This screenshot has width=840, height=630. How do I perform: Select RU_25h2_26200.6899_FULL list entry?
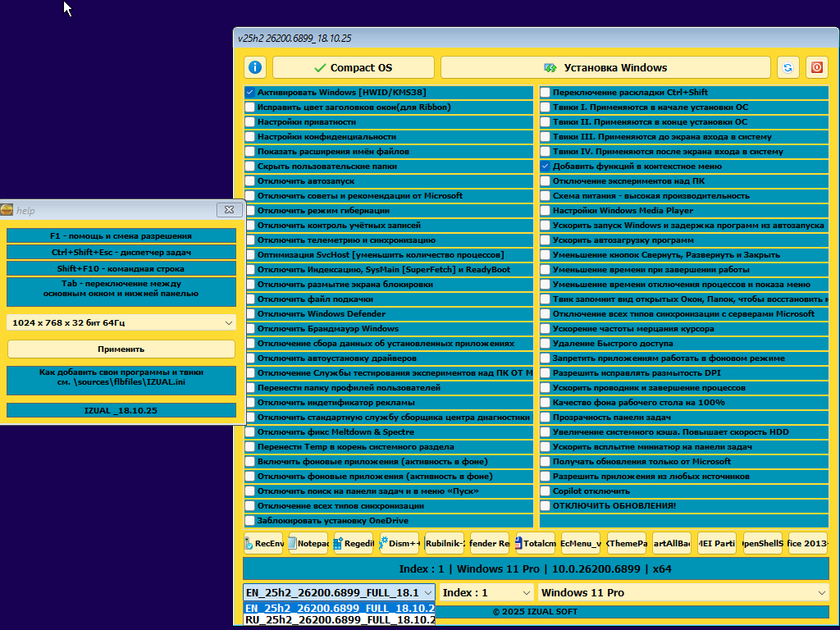tap(339, 620)
